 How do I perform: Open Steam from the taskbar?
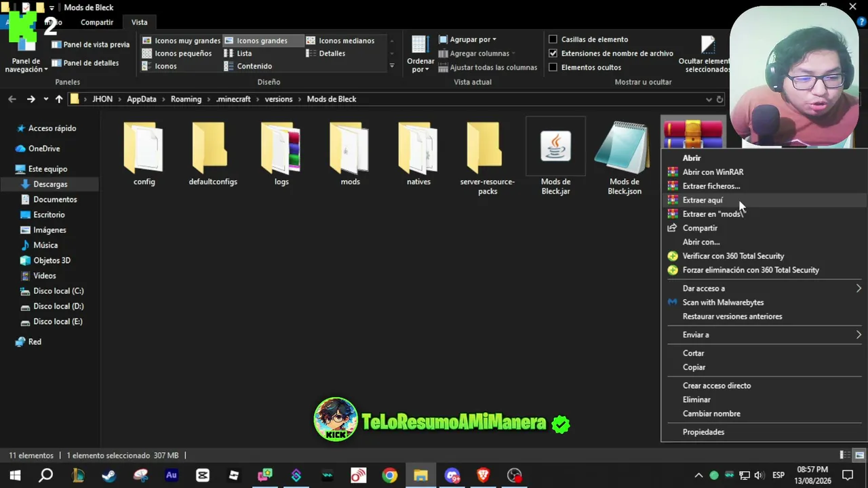tap(109, 475)
